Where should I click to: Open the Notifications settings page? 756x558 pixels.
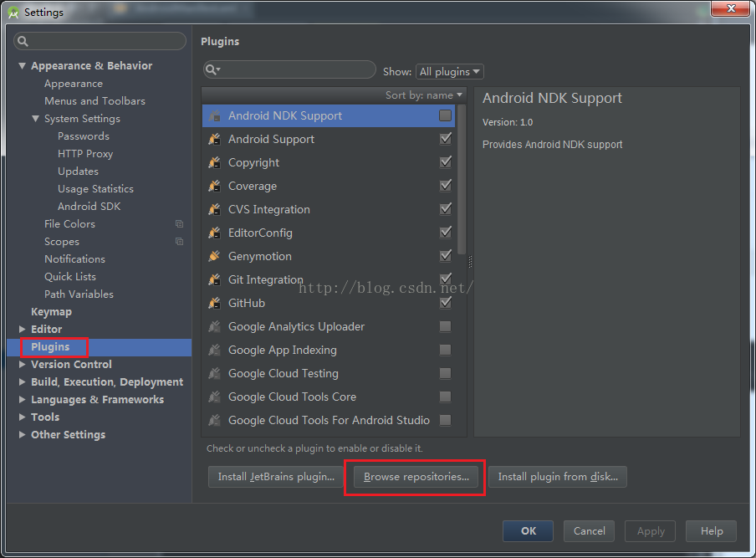[74, 259]
